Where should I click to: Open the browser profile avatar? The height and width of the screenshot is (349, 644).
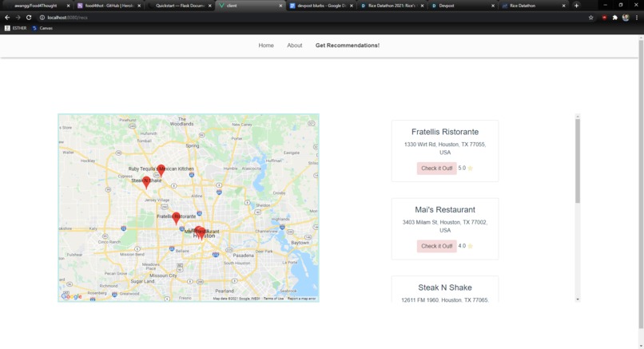coord(626,18)
